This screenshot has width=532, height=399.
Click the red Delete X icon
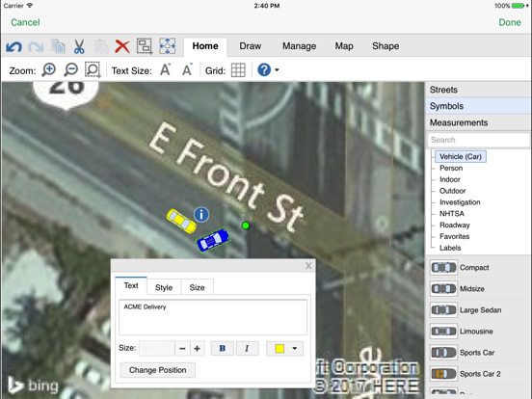(122, 46)
